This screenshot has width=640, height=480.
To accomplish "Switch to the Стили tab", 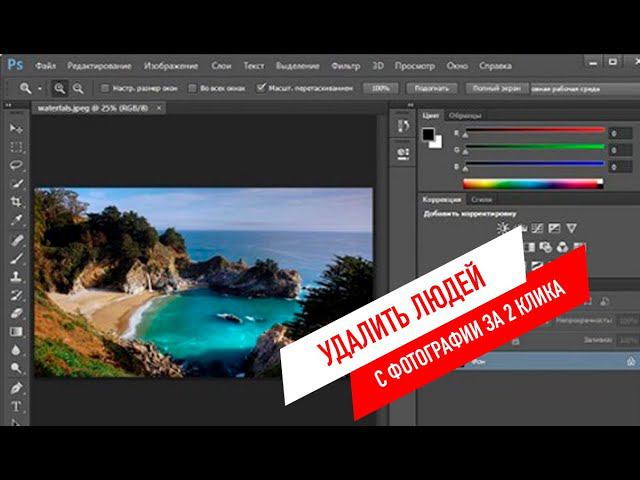I will (481, 200).
